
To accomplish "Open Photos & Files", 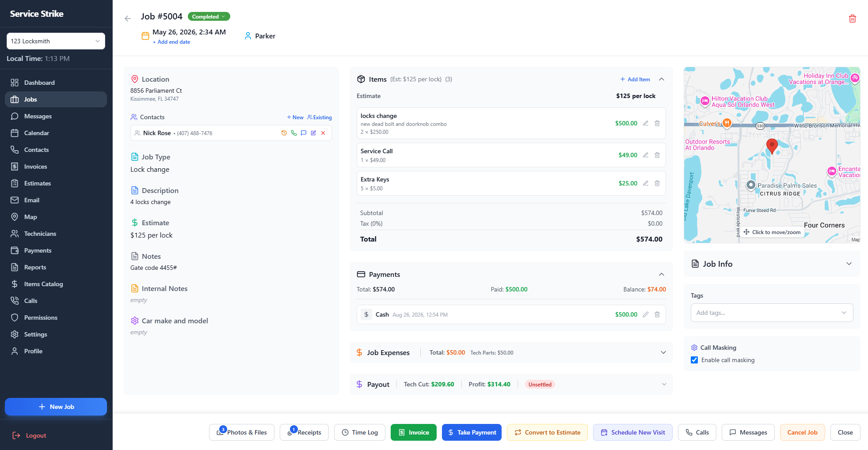I will pyautogui.click(x=242, y=432).
